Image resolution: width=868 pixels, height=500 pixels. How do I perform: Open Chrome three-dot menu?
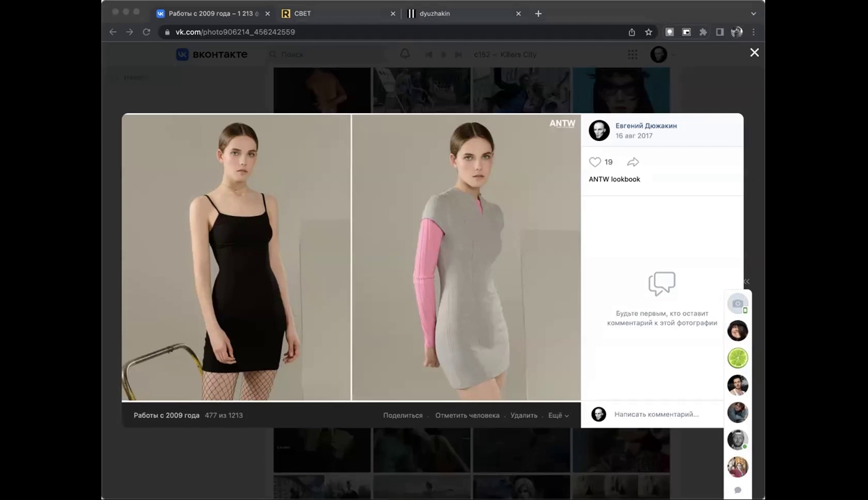click(x=753, y=32)
